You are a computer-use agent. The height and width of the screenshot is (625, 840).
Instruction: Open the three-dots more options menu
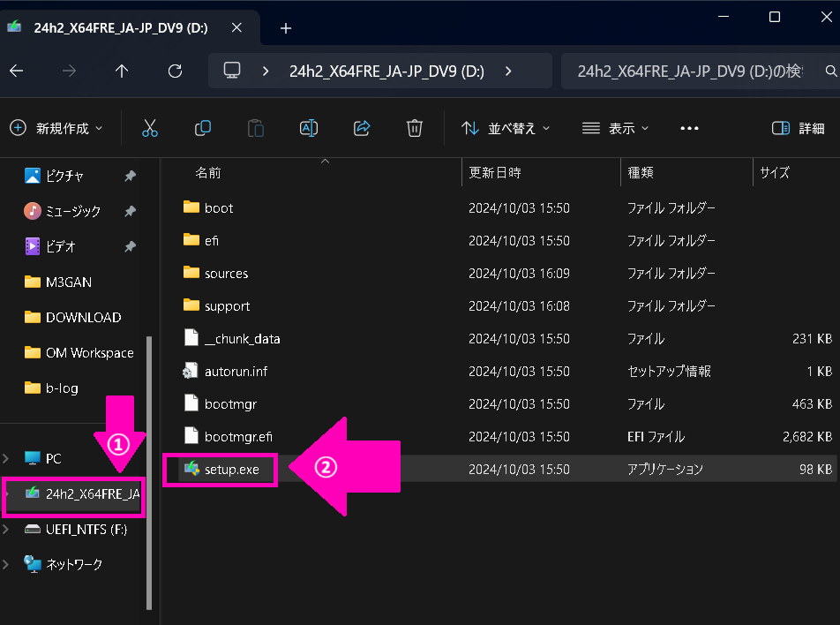click(x=689, y=128)
